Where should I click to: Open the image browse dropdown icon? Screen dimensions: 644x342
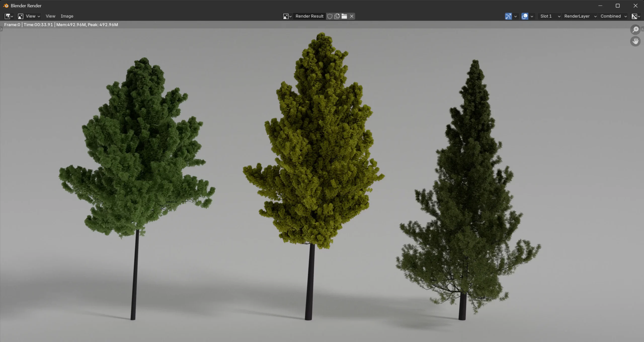287,16
